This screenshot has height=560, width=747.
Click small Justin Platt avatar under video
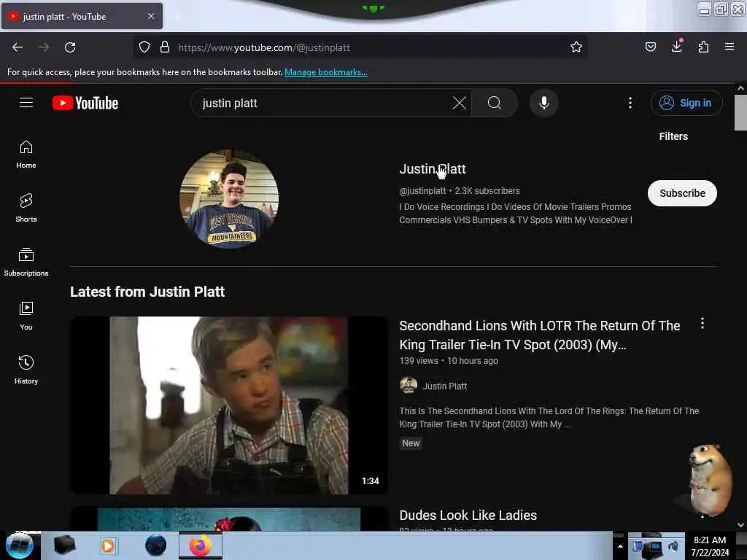409,385
